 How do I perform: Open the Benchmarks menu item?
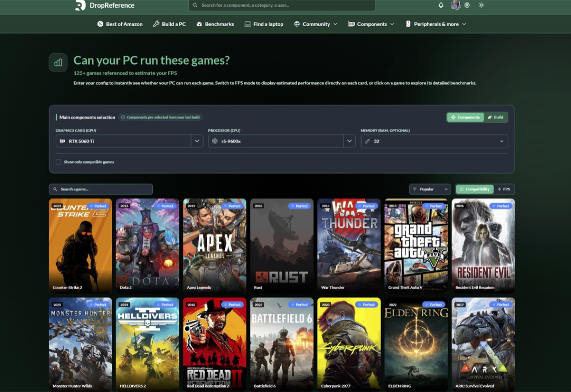[215, 24]
